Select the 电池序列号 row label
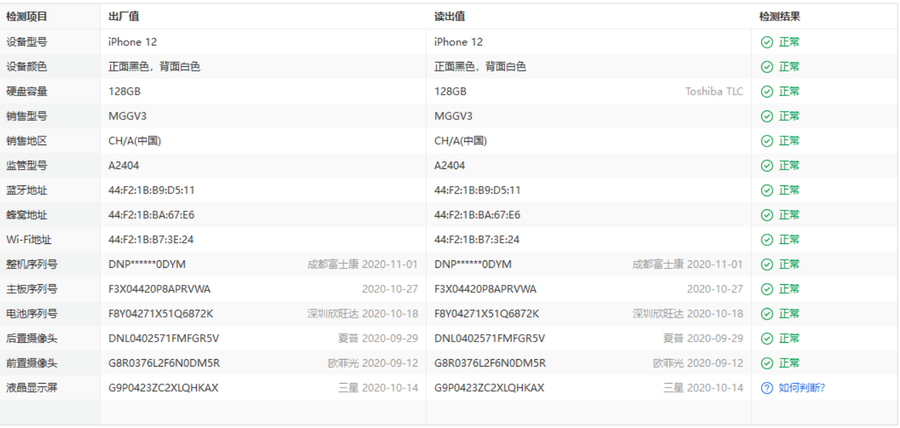Viewport: 900px width, 428px height. [x=32, y=313]
